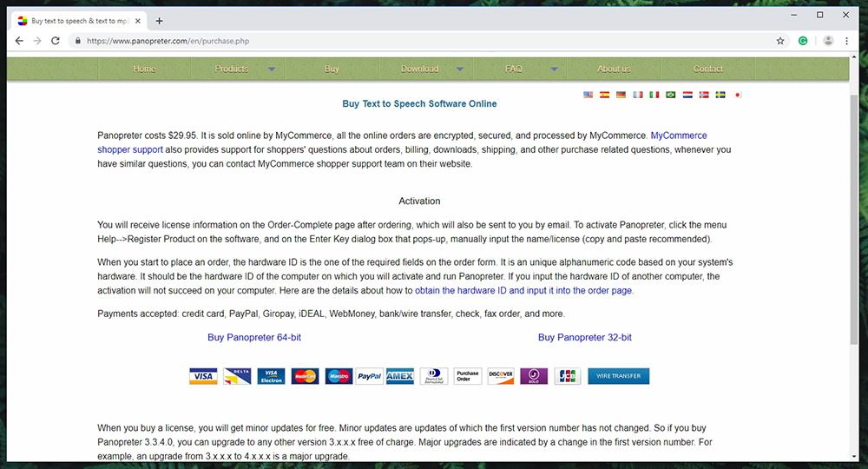Click Buy Panopreter 32-bit link
This screenshot has height=469, width=868.
pos(584,337)
